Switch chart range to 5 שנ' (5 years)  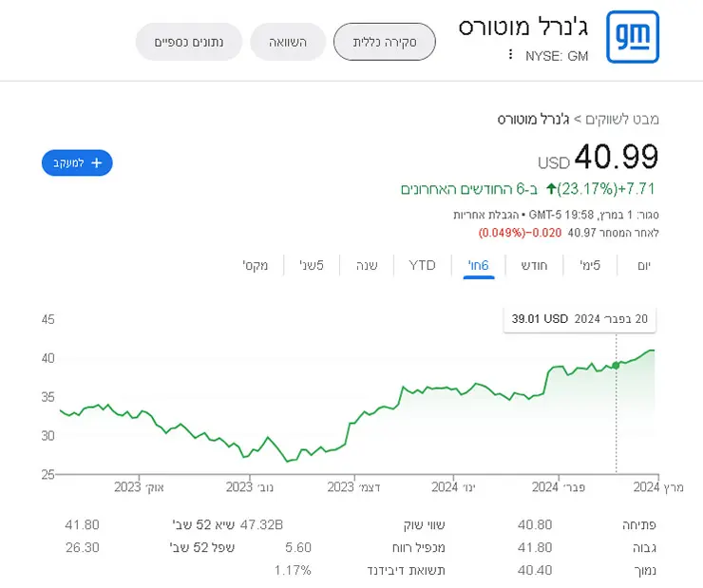312,265
